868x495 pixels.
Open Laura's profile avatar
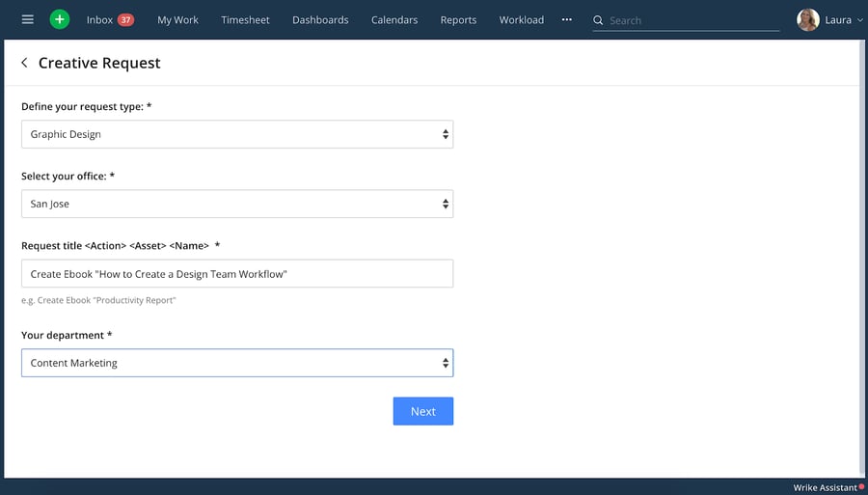pyautogui.click(x=808, y=19)
